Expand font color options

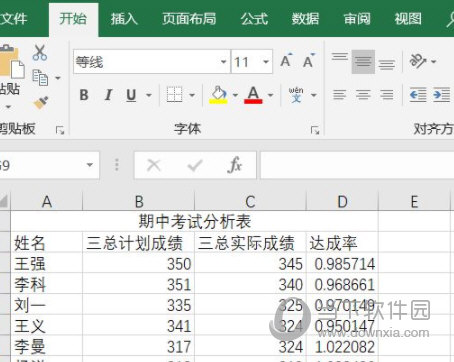[x=271, y=95]
